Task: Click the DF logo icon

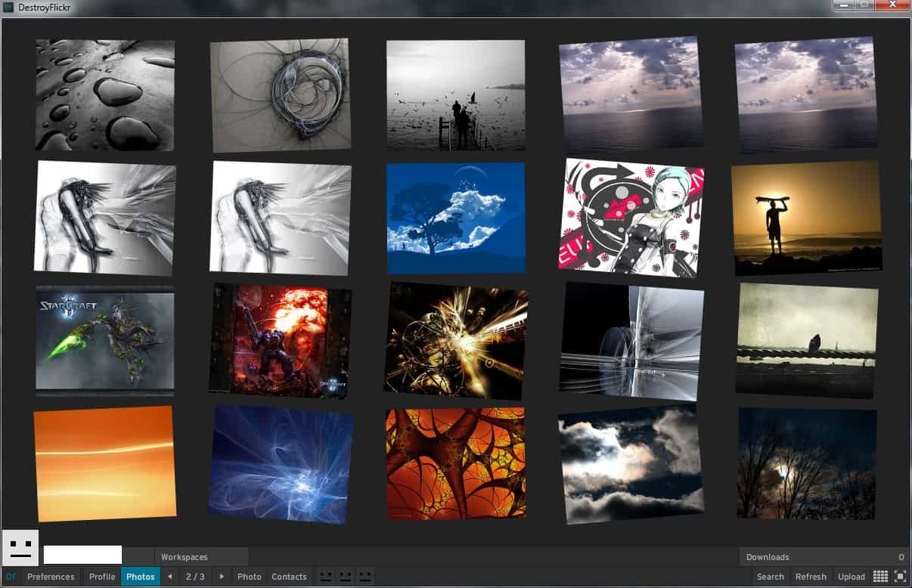Action: (11, 577)
